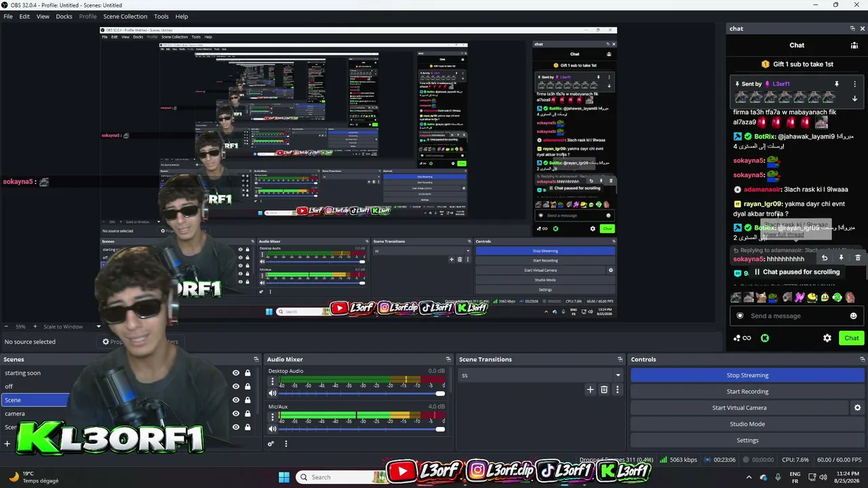Remove the selected scene transition
Screen dimensions: 868x488
click(x=604, y=390)
